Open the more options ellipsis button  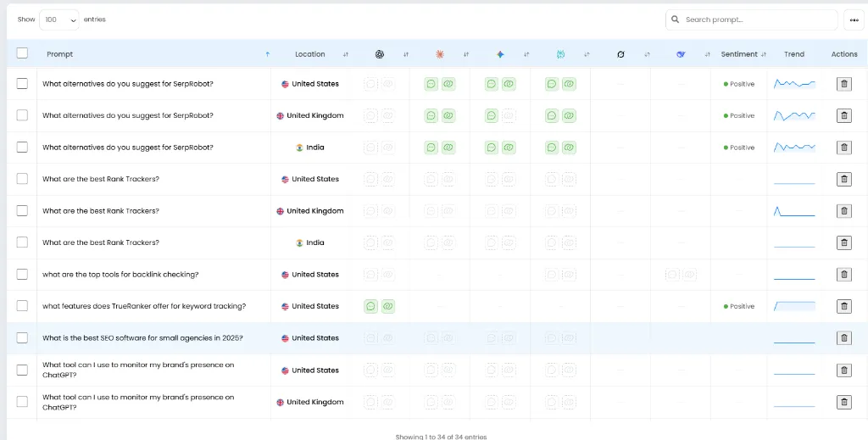pos(854,20)
